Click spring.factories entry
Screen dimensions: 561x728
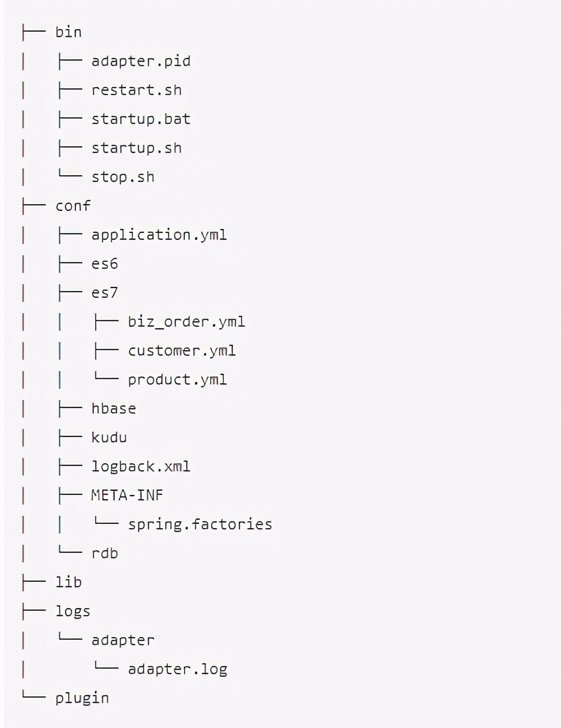[200, 524]
